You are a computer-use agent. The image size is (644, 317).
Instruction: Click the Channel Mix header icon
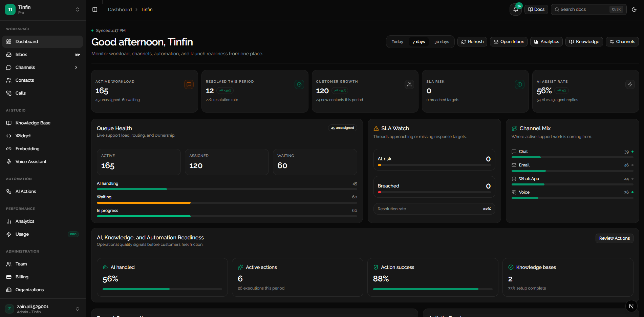[x=514, y=128]
